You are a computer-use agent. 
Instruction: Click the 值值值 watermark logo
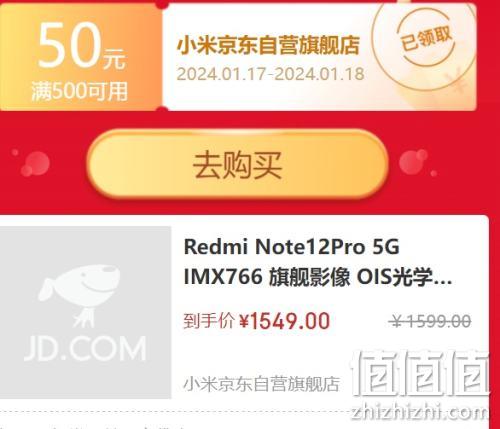coord(421,374)
